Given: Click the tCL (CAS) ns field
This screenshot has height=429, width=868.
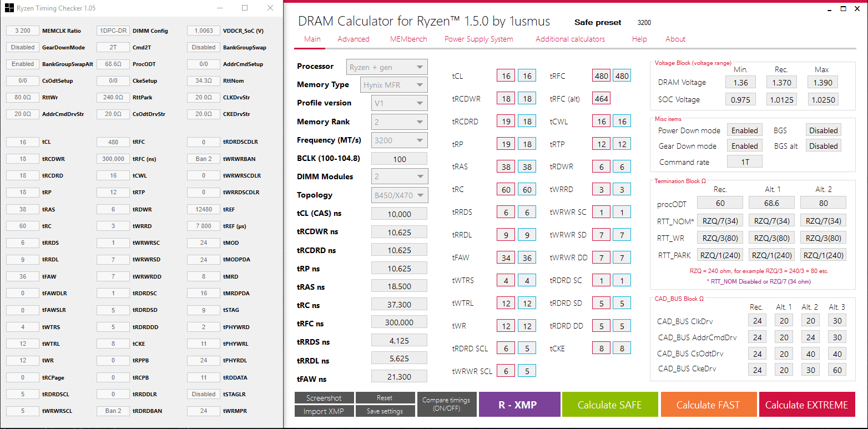Looking at the screenshot, I should (399, 214).
